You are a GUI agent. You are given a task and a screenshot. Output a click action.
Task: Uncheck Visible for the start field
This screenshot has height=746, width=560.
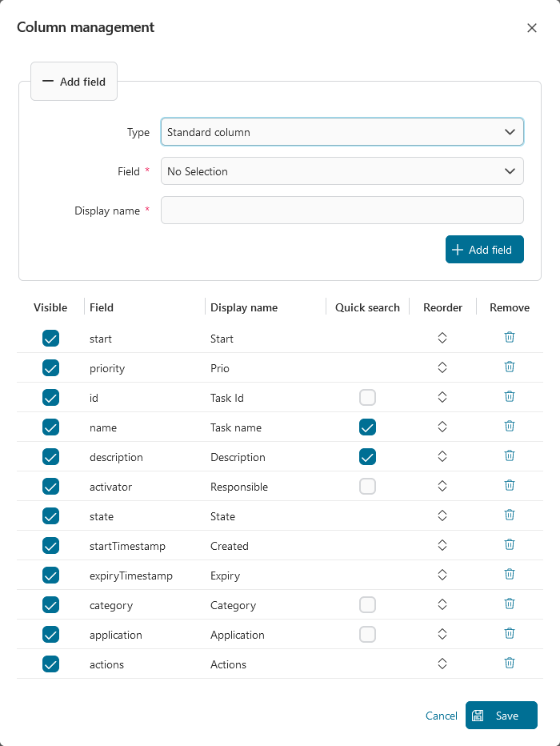coord(51,339)
